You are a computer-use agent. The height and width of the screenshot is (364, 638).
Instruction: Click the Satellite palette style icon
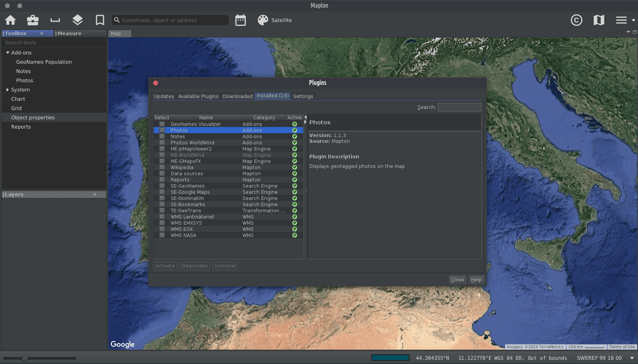(263, 20)
